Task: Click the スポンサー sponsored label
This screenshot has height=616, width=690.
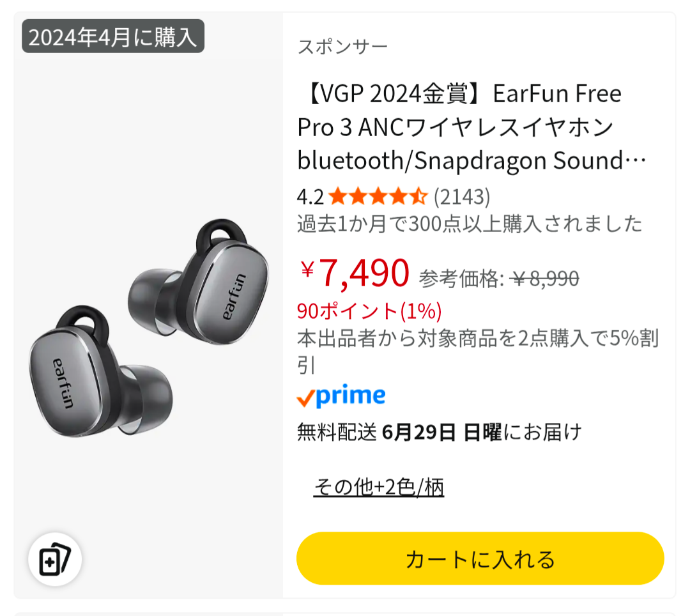Action: click(x=343, y=47)
